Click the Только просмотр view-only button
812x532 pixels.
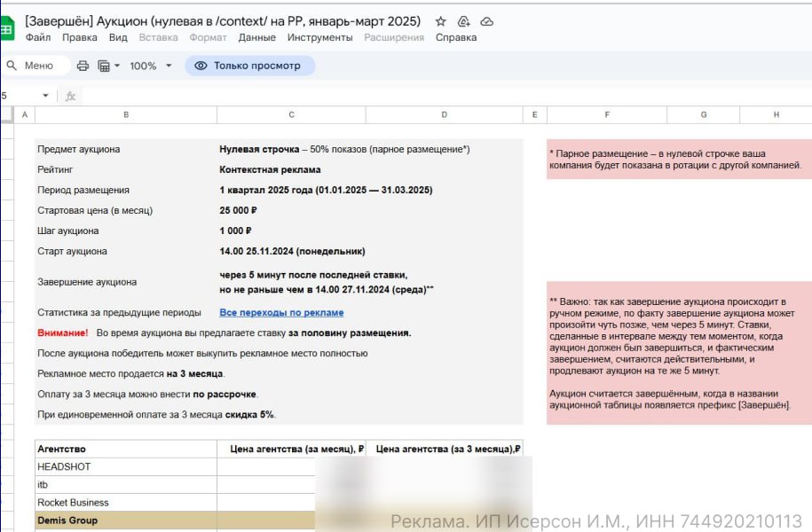tap(250, 66)
